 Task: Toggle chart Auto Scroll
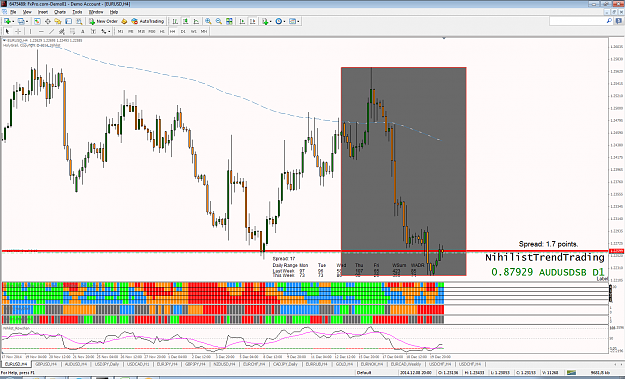[x=242, y=21]
